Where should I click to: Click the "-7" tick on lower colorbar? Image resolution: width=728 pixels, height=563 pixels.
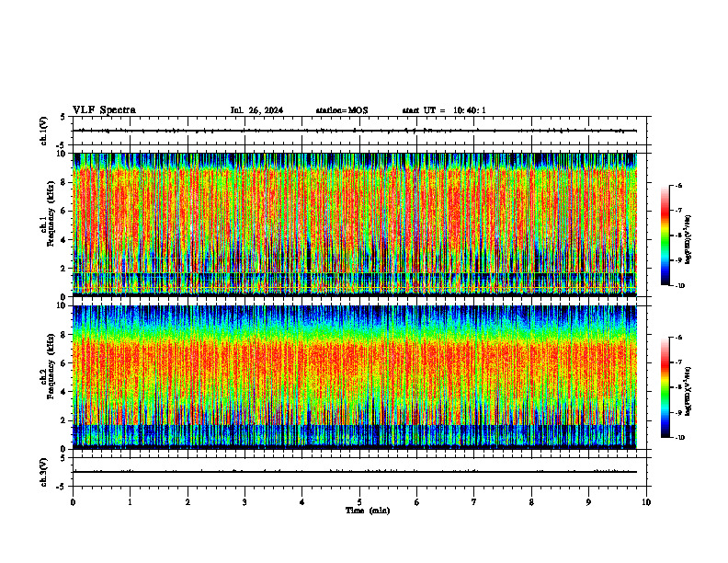678,362
